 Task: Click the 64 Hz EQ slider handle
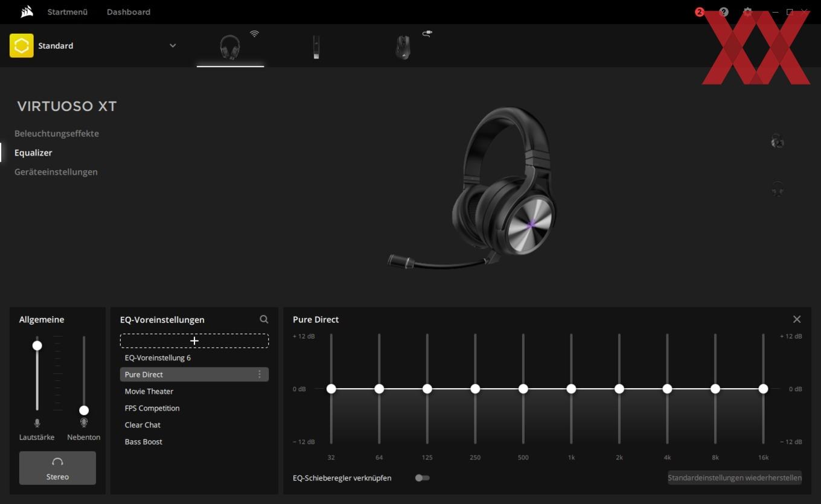coord(379,389)
